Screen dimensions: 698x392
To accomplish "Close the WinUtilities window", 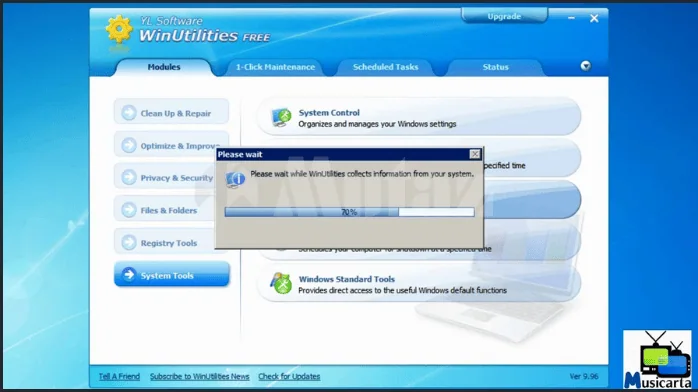I will [x=594, y=18].
